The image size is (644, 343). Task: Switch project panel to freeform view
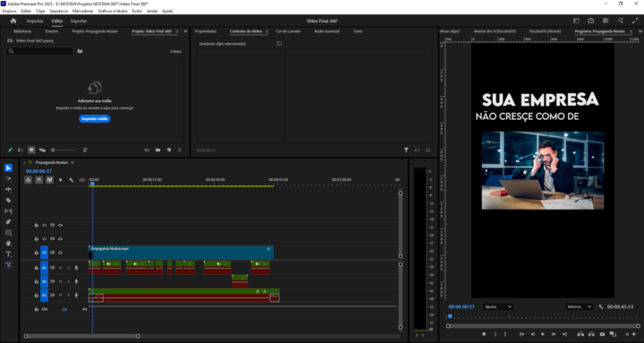click(x=42, y=150)
